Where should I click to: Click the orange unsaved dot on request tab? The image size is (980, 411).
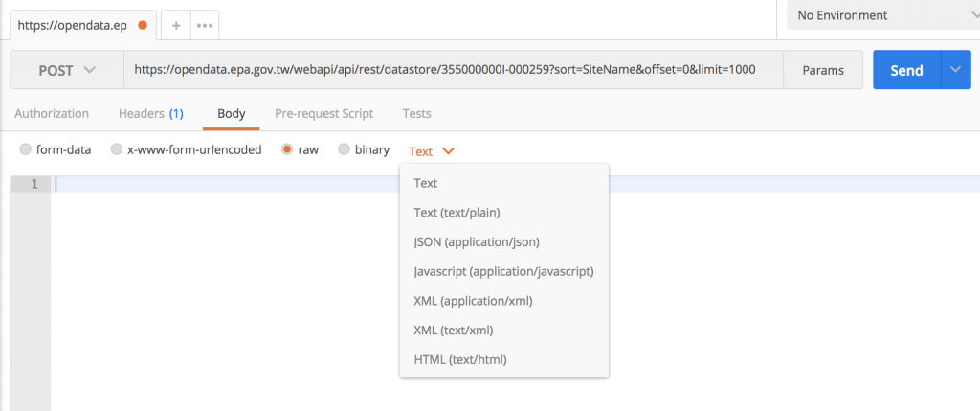point(143,25)
